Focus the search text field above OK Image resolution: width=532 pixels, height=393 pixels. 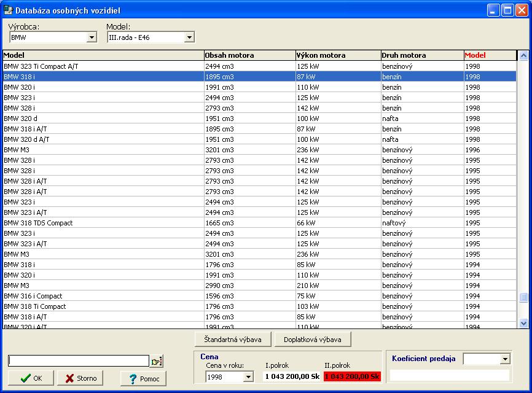tap(79, 361)
